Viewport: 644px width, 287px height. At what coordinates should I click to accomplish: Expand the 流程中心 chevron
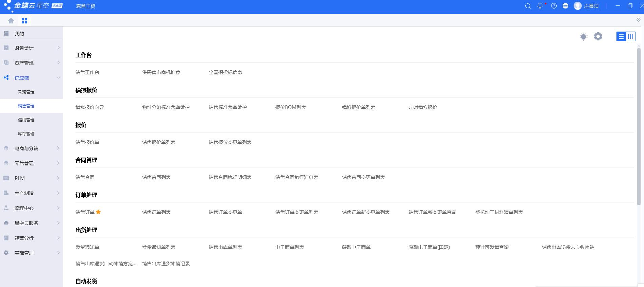click(x=58, y=208)
